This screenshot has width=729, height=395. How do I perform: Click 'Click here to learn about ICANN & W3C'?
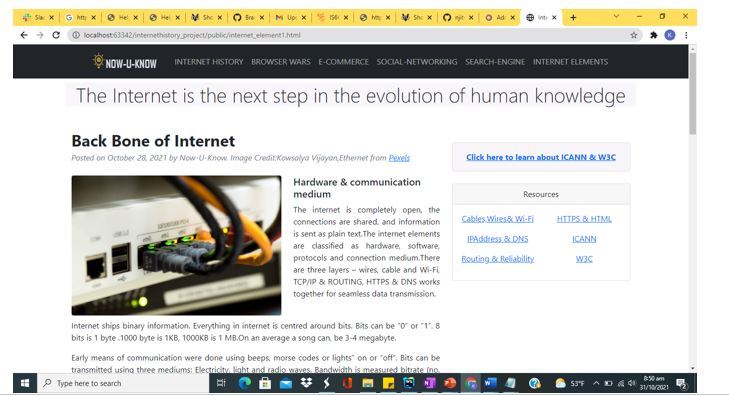click(541, 157)
